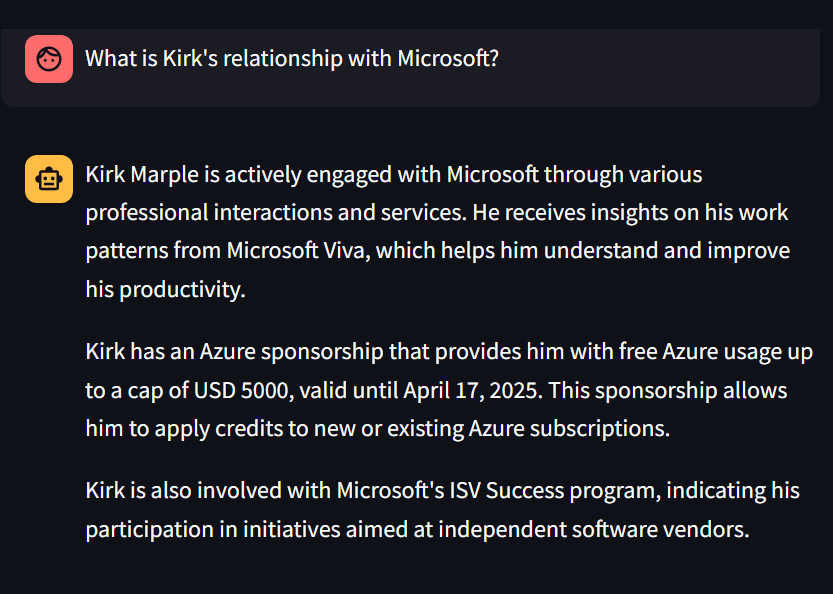Click the red user avatar icon
The width and height of the screenshot is (833, 594).
click(x=49, y=59)
